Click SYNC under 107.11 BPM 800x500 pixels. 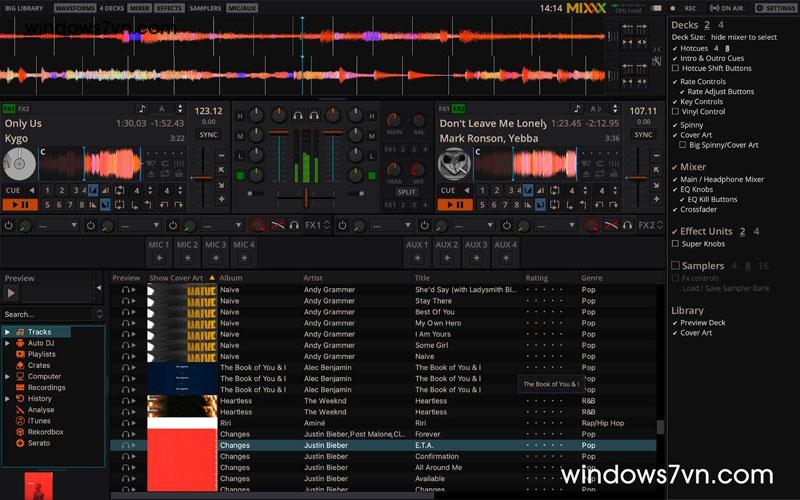tap(643, 135)
